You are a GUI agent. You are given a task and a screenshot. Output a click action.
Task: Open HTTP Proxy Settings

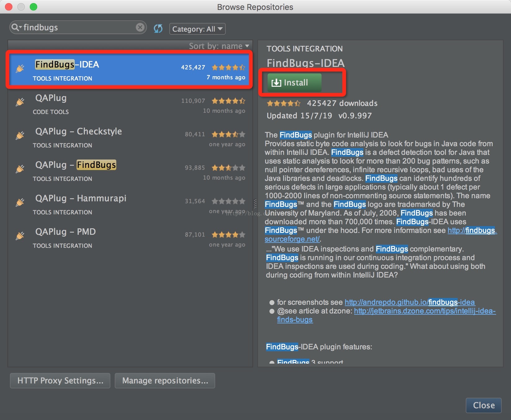(60, 381)
